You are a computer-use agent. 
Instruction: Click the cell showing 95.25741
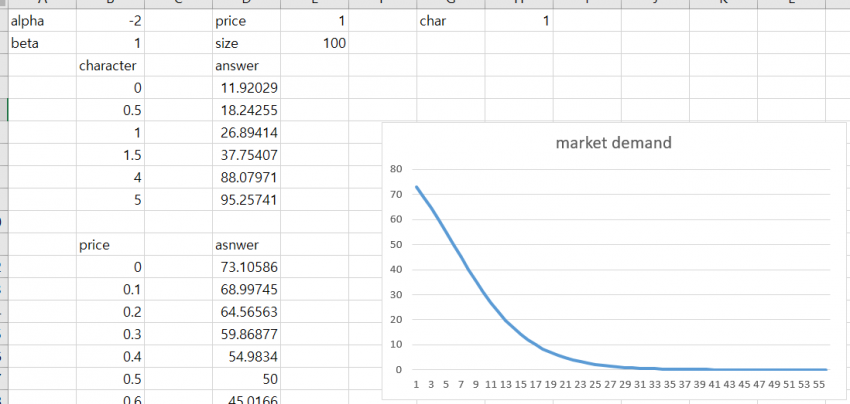[x=247, y=200]
